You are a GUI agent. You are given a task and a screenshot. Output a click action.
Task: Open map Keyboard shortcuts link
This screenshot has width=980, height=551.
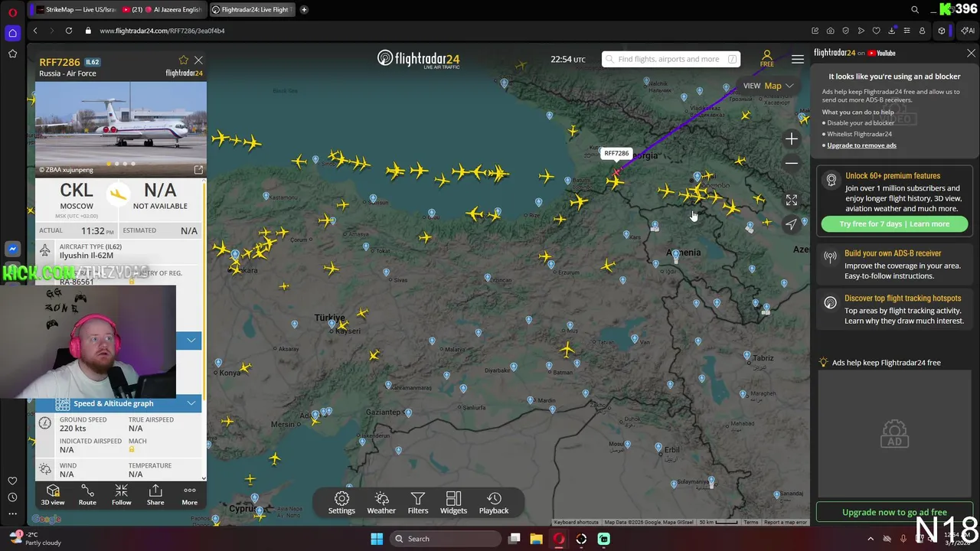click(576, 522)
